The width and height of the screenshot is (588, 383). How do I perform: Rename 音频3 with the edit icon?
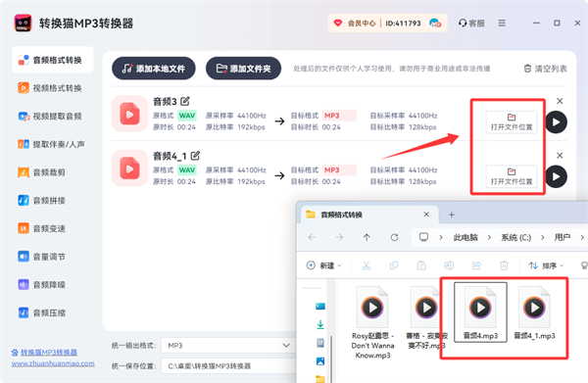185,101
